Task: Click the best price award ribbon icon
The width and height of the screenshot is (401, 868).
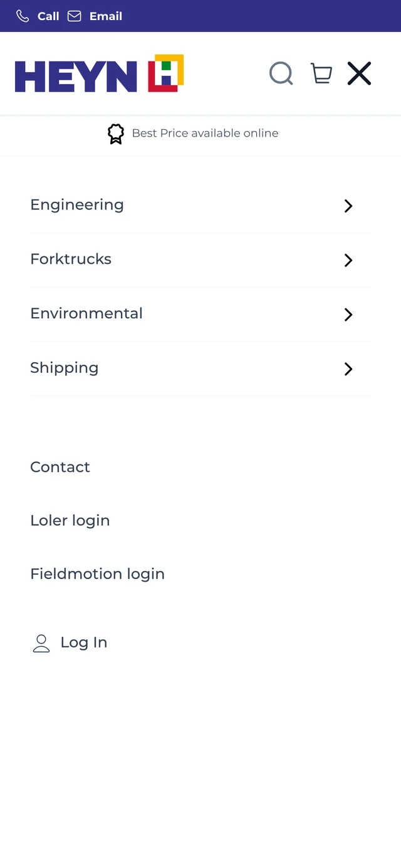Action: click(x=116, y=133)
